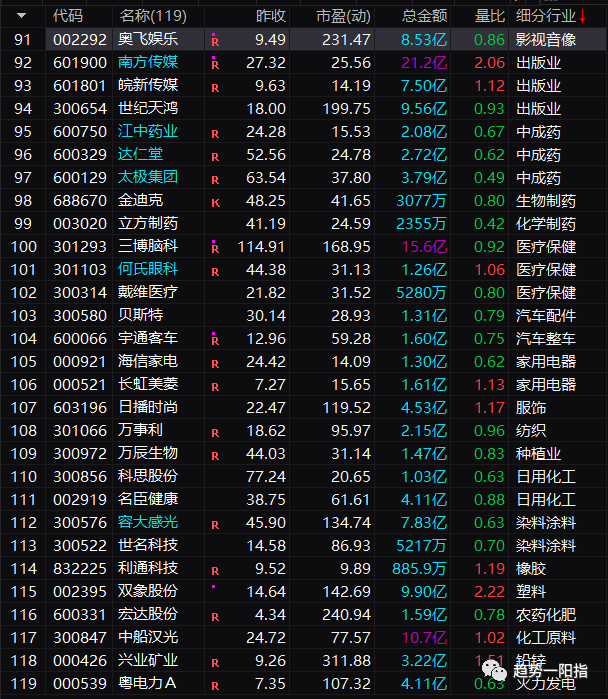Image resolution: width=608 pixels, height=699 pixels.
Task: Select stock code 600329
Action: click(80, 155)
